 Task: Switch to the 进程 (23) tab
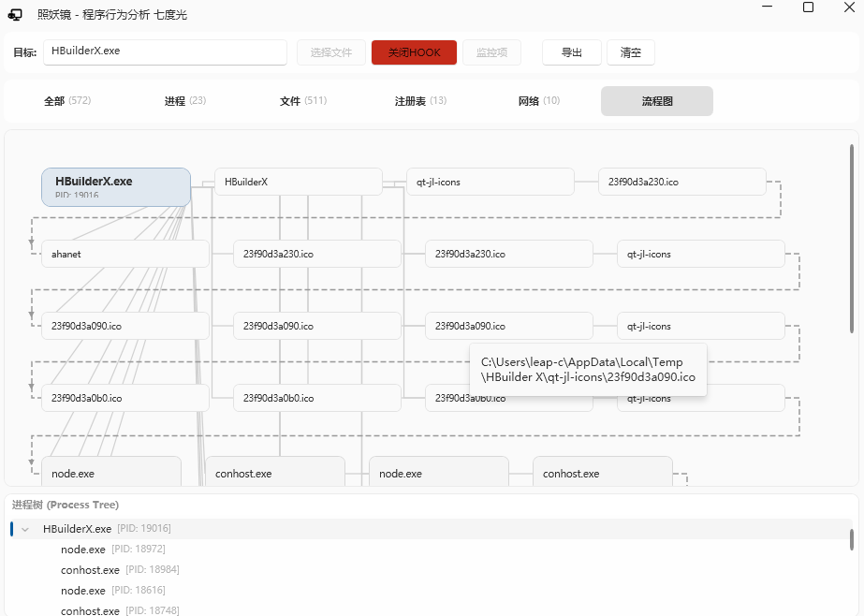[185, 101]
